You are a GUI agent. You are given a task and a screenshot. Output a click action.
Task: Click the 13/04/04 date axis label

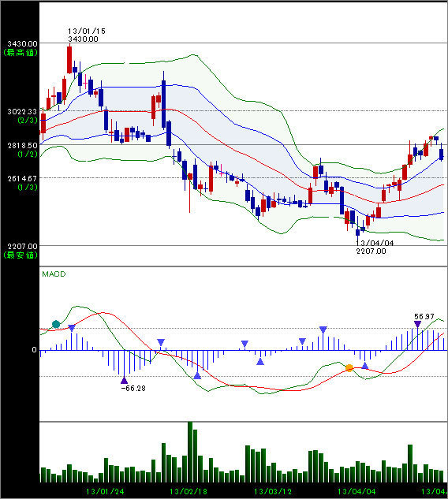pyautogui.click(x=357, y=492)
